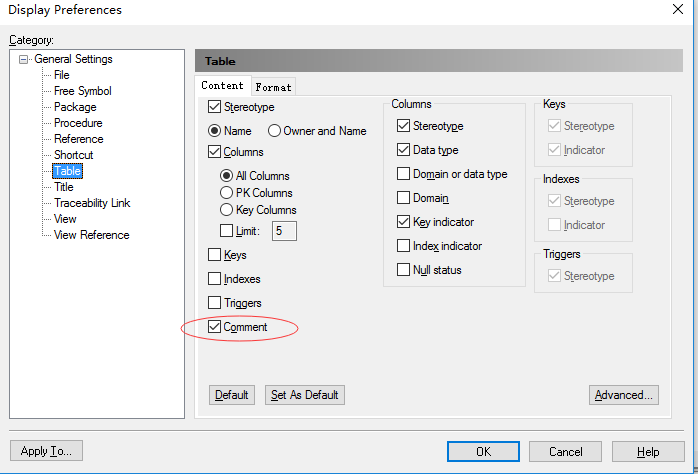Click Stereotype checkbox in Indexes group
The height and width of the screenshot is (474, 698).
coord(554,201)
